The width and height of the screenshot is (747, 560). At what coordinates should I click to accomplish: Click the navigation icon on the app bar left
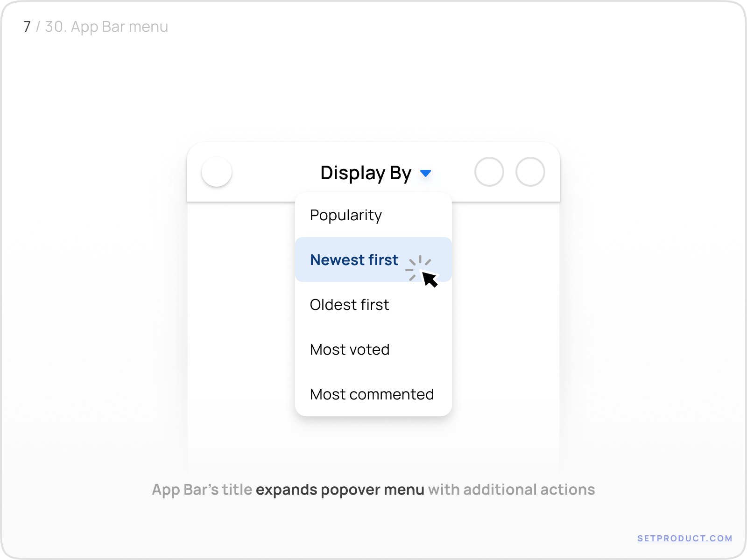[x=217, y=172]
